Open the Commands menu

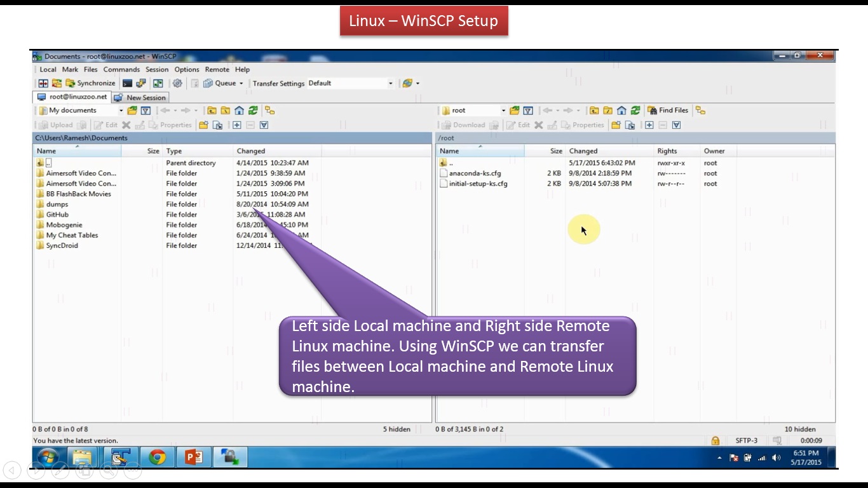coord(121,70)
